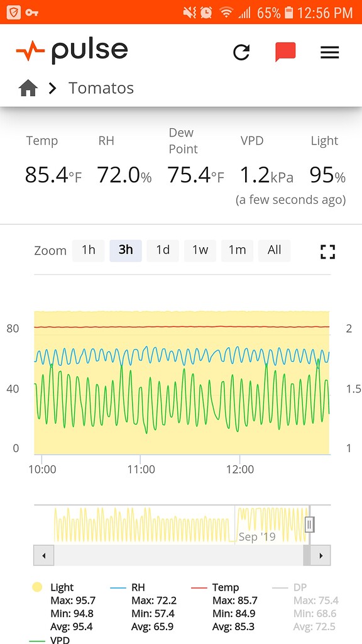362x644 pixels.
Task: Click the pulse logo
Action: pyautogui.click(x=70, y=50)
